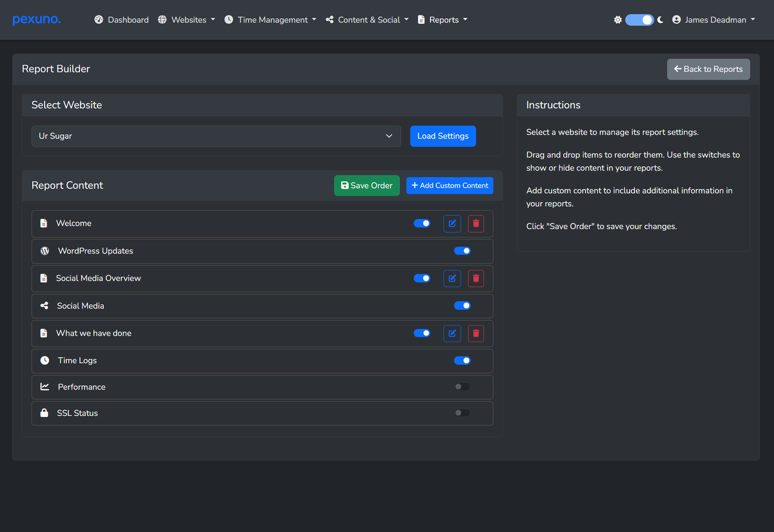The width and height of the screenshot is (774, 532).
Task: Switch the dark mode theme toggle
Action: [639, 20]
